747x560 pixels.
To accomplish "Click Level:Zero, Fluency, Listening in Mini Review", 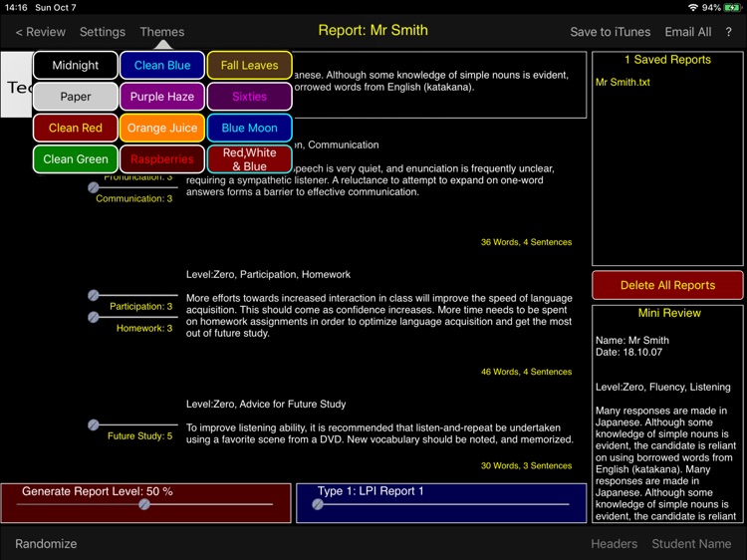I will click(662, 387).
